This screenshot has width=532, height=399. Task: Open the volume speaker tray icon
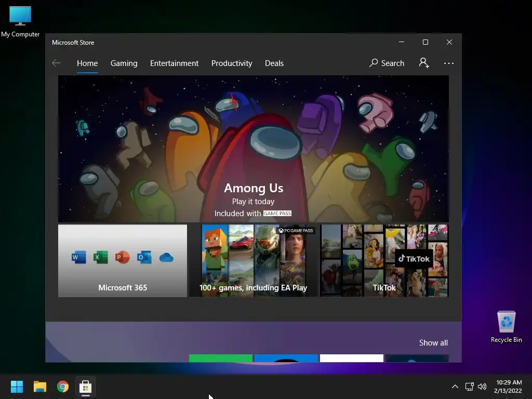[482, 387]
